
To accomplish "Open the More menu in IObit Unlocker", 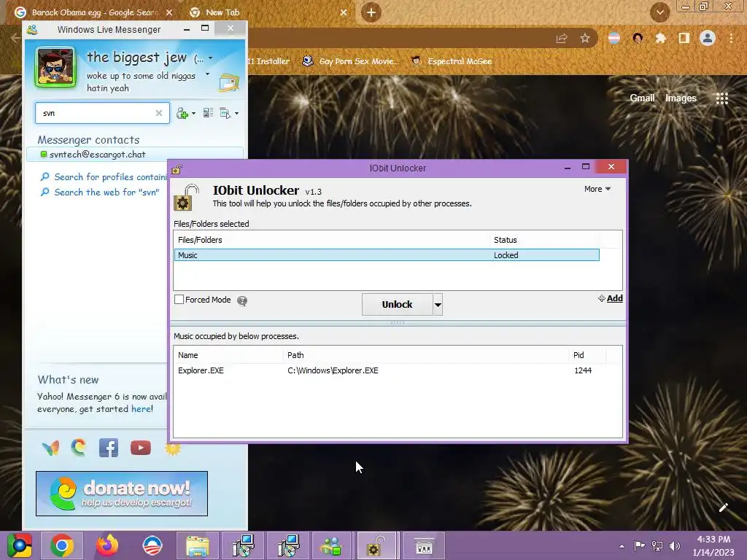I will click(x=597, y=189).
